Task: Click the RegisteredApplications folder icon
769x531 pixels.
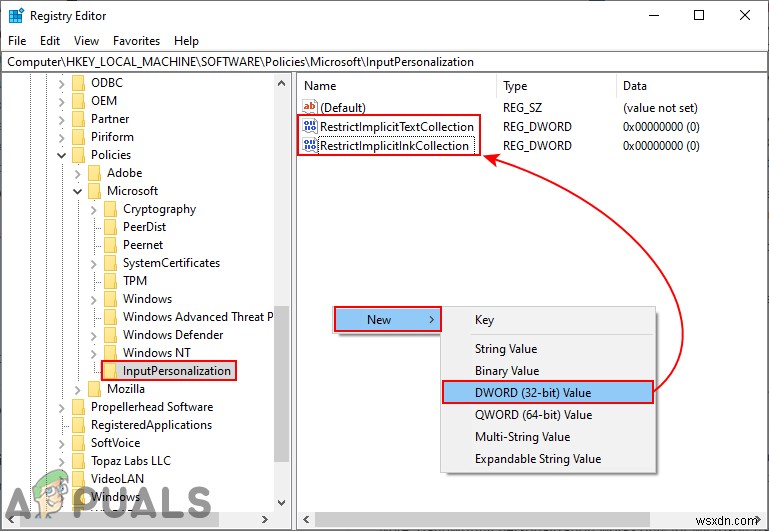Action: coord(78,425)
